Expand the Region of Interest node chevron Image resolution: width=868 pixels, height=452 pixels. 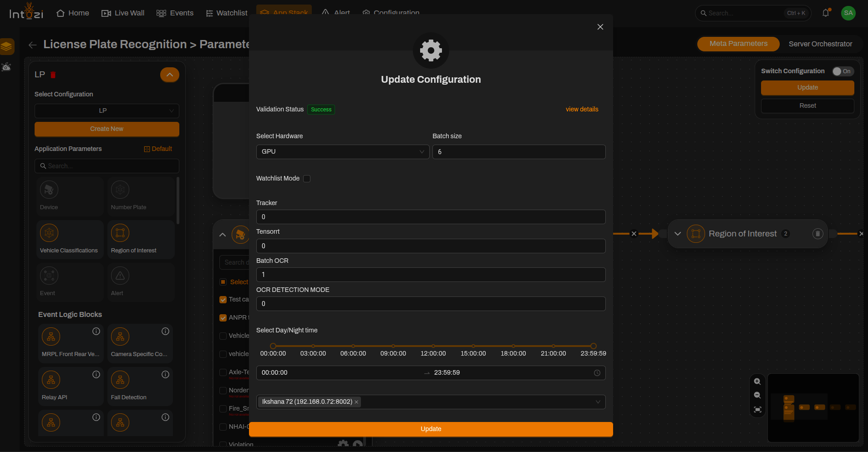[678, 234]
